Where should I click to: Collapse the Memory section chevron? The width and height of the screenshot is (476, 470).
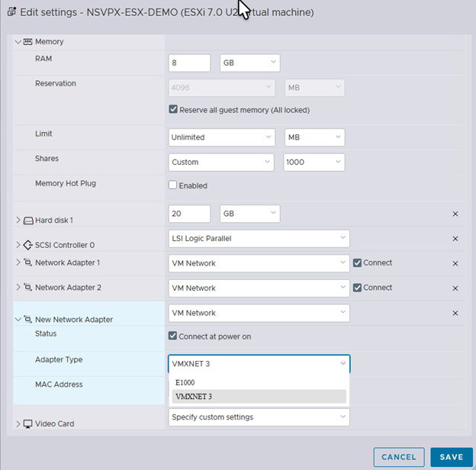point(18,42)
